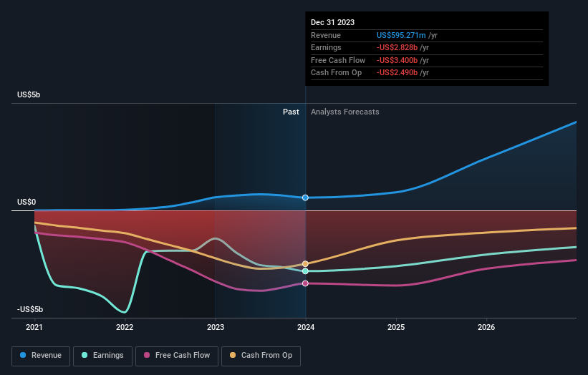588x375 pixels.
Task: Click the Earnings row label in tooltip
Action: 326,47
